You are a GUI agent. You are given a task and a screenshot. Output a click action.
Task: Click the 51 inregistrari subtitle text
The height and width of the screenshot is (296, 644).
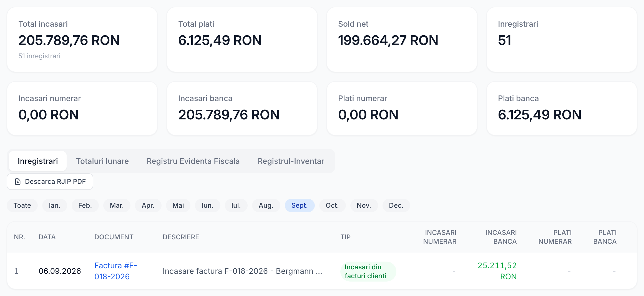tap(39, 56)
